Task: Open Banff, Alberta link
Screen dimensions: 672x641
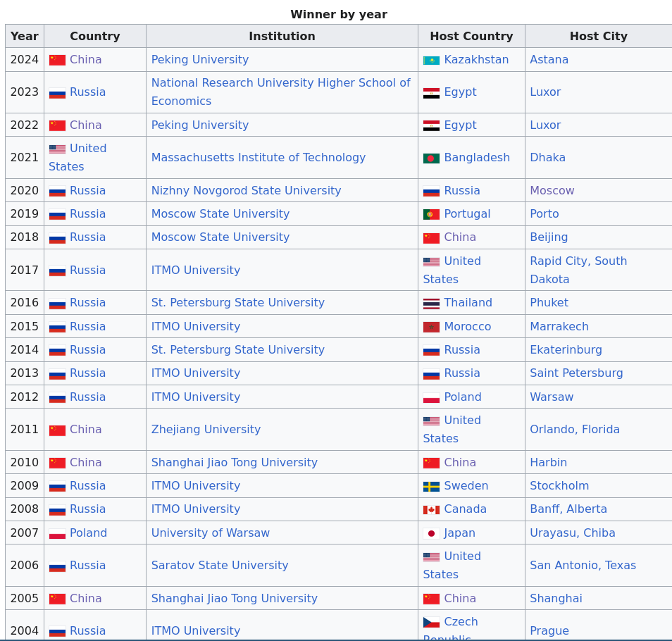Action: click(568, 509)
